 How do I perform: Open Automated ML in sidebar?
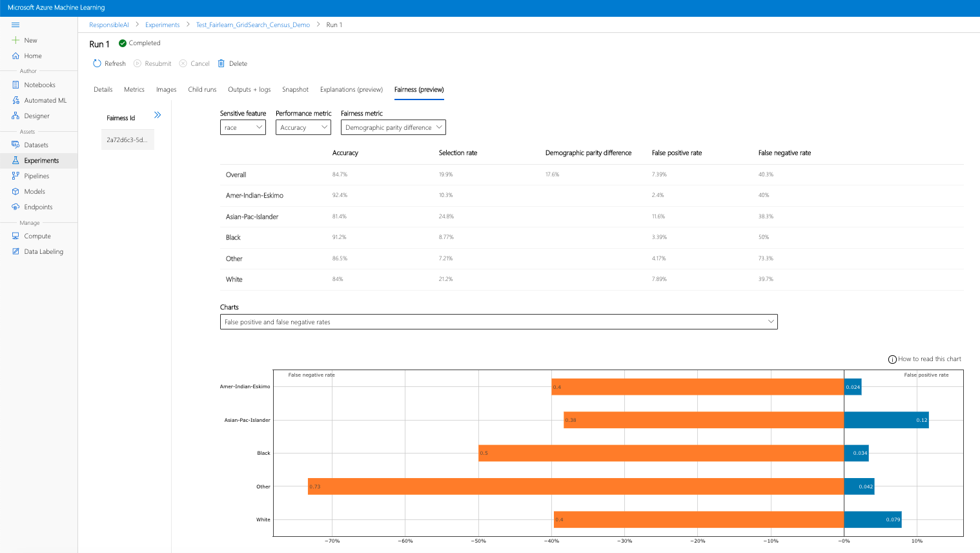click(x=45, y=100)
